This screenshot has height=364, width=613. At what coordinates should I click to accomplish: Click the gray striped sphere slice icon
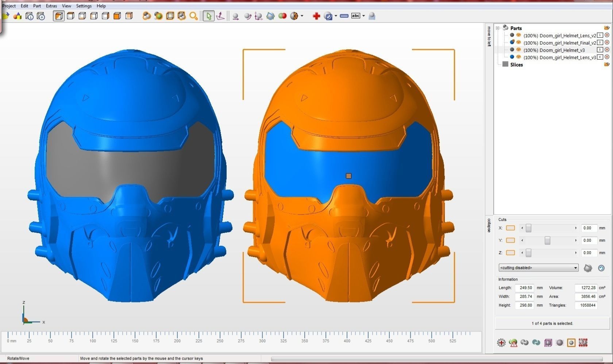pos(560,342)
